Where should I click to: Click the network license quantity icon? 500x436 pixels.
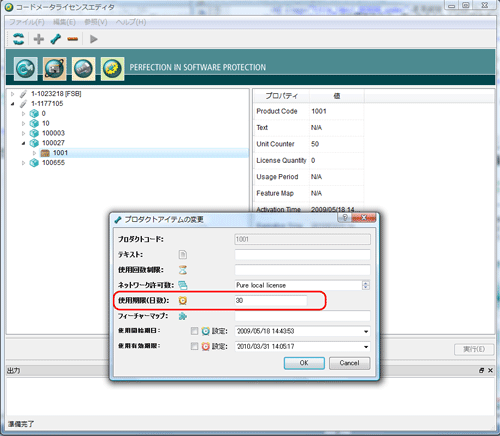(x=183, y=285)
